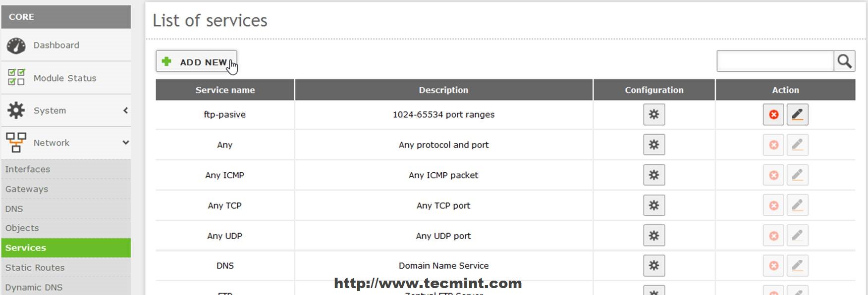Click the Service name column header
868x295 pixels.
pos(225,90)
